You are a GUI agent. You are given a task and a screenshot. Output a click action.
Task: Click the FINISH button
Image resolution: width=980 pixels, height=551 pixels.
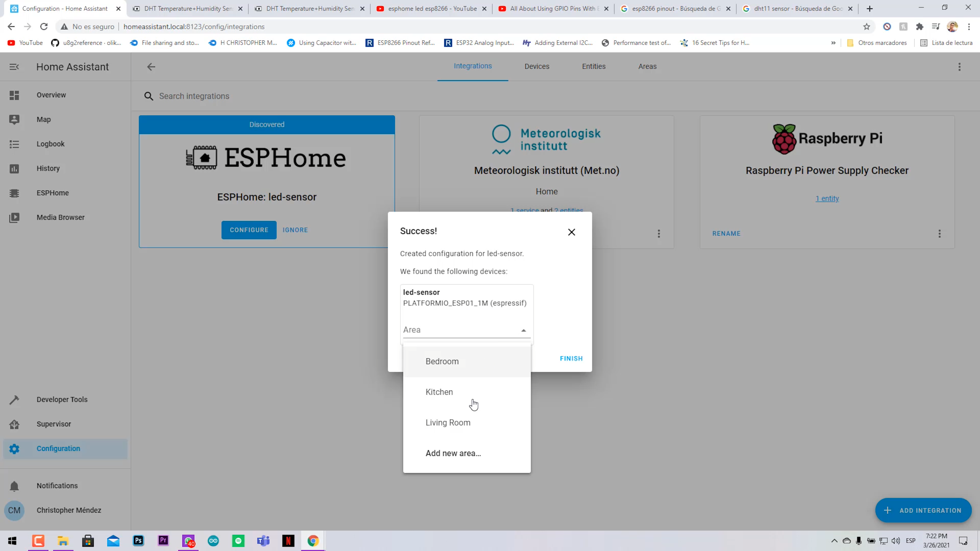(x=571, y=359)
